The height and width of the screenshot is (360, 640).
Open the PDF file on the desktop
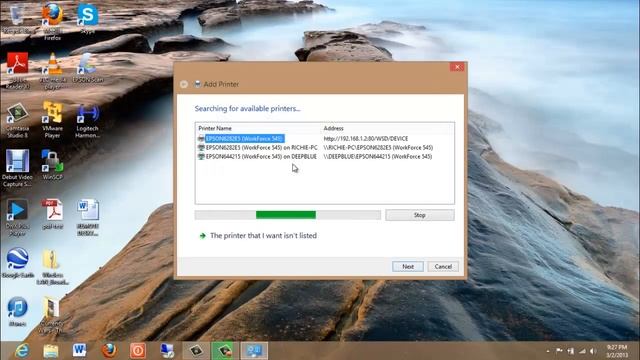pos(53,214)
